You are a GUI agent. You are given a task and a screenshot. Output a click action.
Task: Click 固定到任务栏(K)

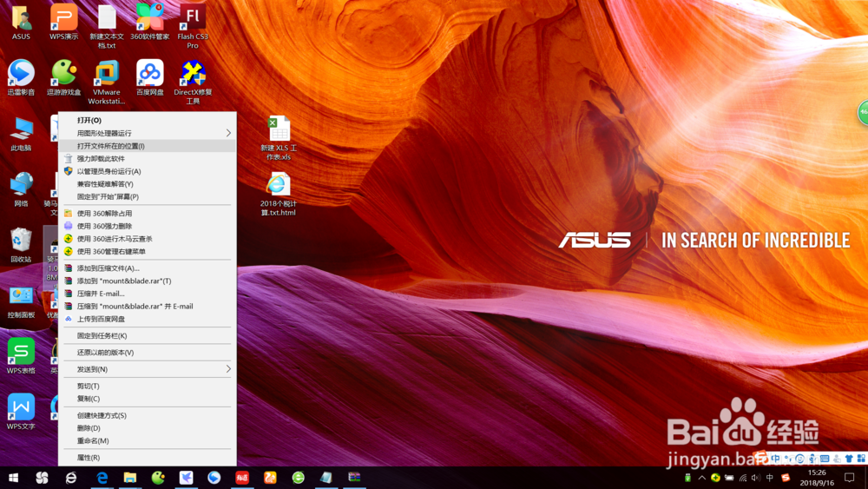148,335
